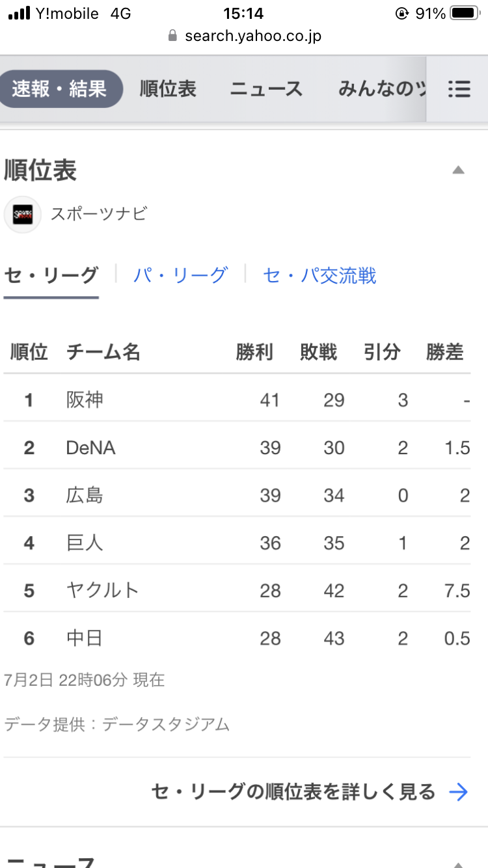Tap the lock icon beside the URL

[x=172, y=35]
